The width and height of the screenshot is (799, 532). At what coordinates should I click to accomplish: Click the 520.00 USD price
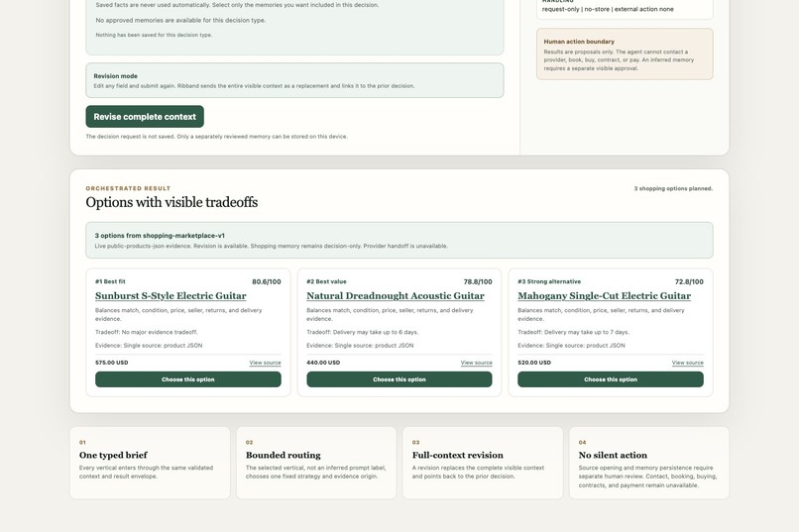pyautogui.click(x=534, y=363)
